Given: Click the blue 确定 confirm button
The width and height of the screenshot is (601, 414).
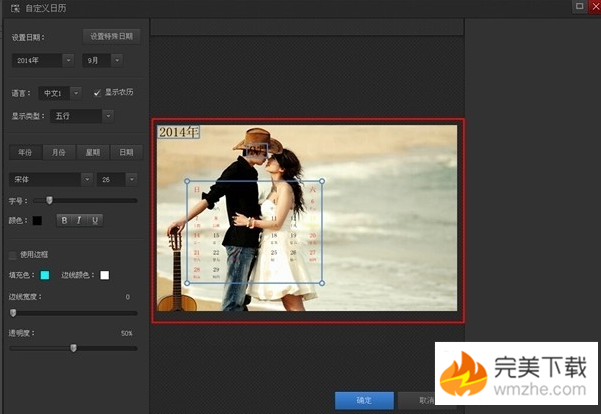Looking at the screenshot, I should [x=364, y=400].
